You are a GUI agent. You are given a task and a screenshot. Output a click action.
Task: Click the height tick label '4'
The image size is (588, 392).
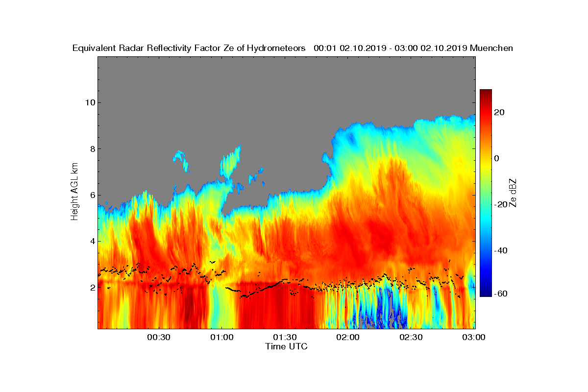pyautogui.click(x=92, y=241)
